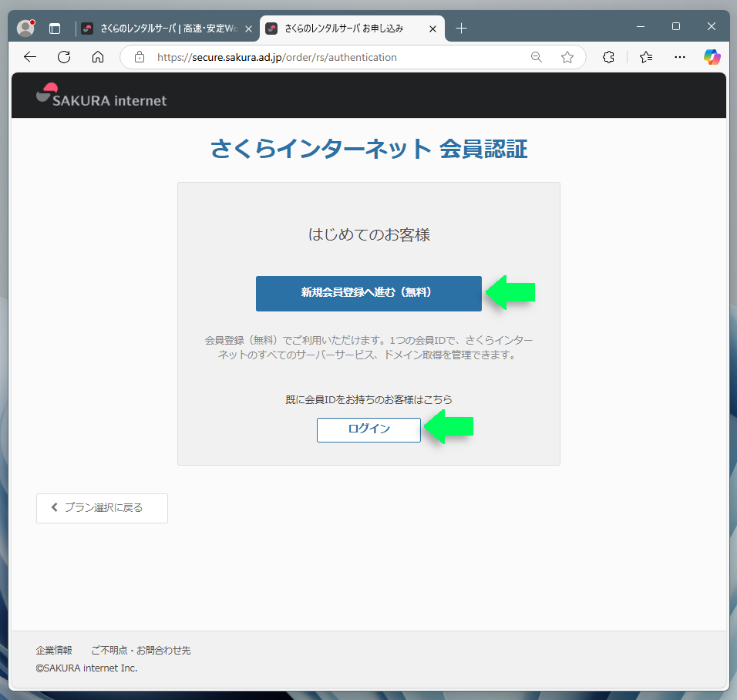Open ご不明点・お問合わせ先 link
This screenshot has height=700, width=737.
(140, 650)
